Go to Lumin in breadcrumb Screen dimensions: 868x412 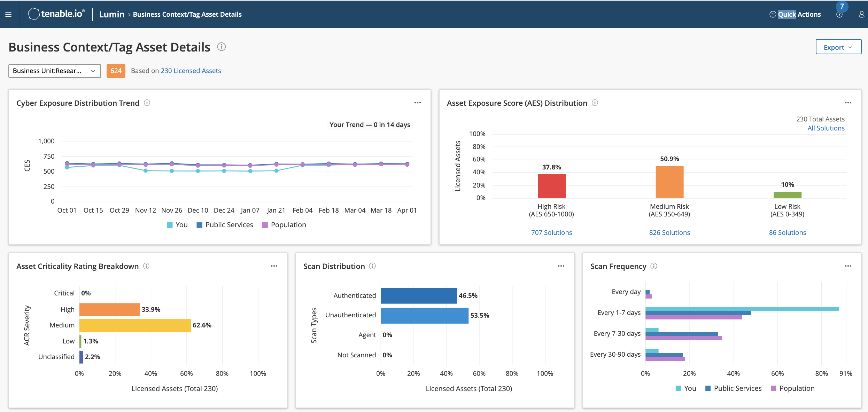click(111, 14)
